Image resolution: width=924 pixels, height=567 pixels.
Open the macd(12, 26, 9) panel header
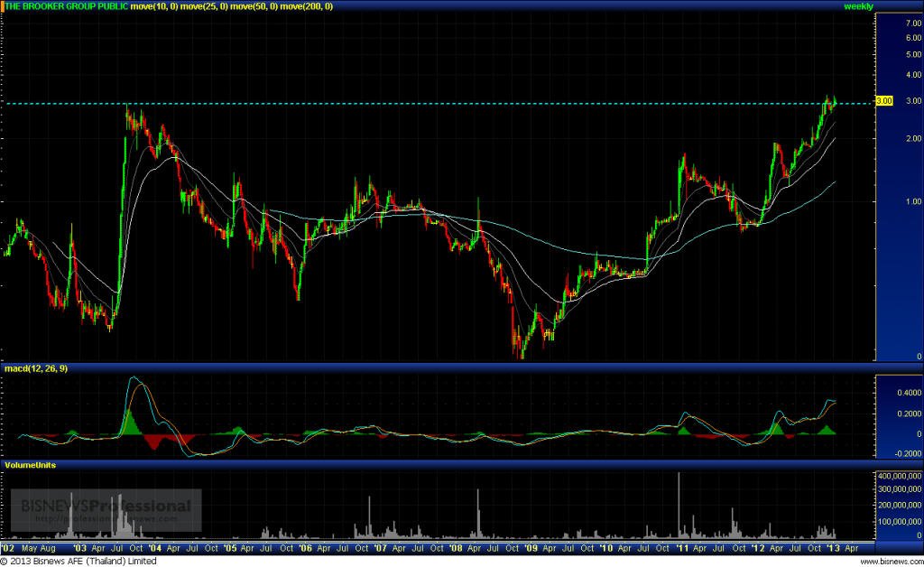click(36, 368)
